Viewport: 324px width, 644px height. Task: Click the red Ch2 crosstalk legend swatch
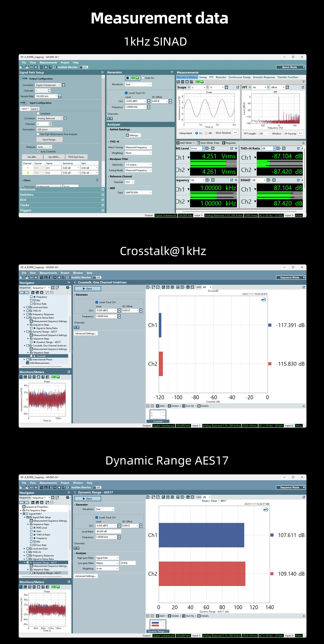tap(270, 364)
